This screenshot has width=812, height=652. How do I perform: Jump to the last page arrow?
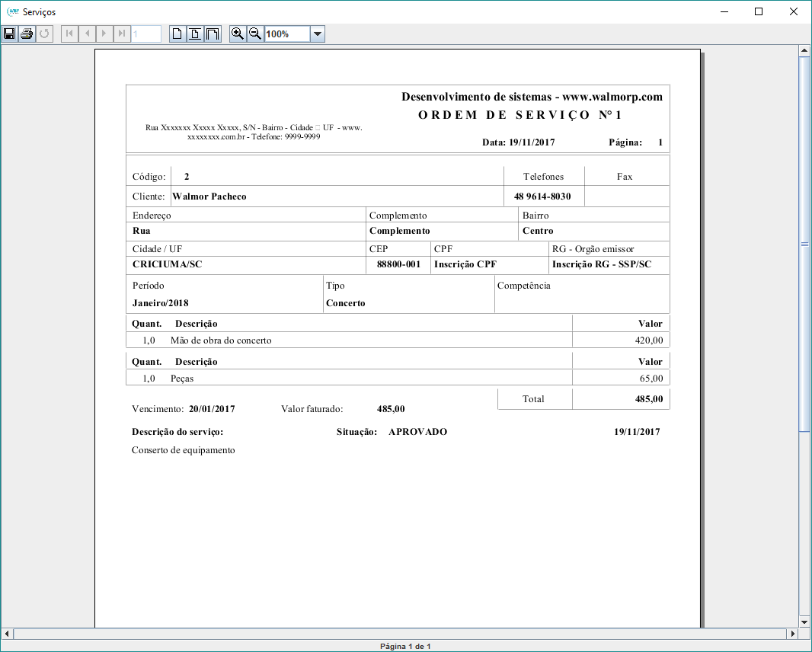[122, 34]
